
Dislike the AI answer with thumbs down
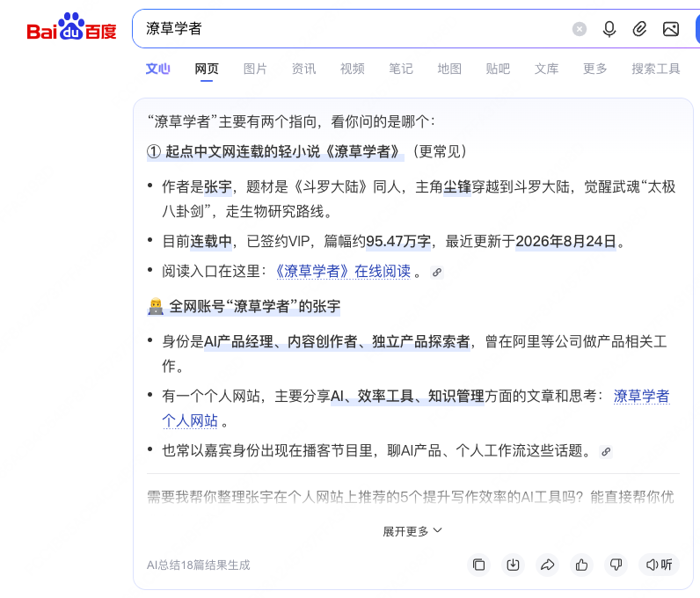tap(616, 565)
